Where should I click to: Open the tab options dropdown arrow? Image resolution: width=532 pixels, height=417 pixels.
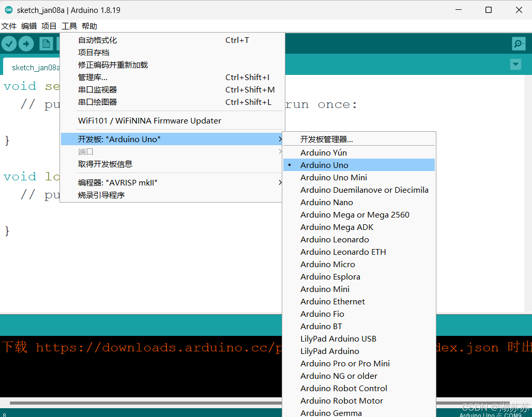pyautogui.click(x=516, y=64)
